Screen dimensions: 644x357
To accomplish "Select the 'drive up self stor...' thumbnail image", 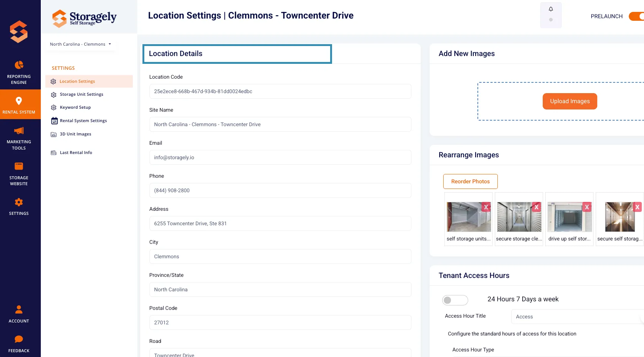I will pyautogui.click(x=569, y=217).
